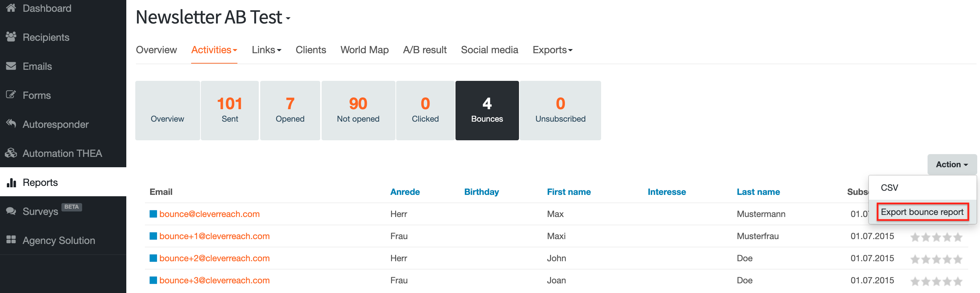
Task: Click the Reports bar chart icon
Action: [x=11, y=182]
